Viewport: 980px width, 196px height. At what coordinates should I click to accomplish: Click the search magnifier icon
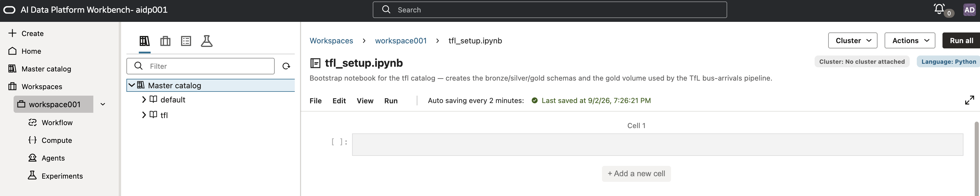(x=386, y=9)
